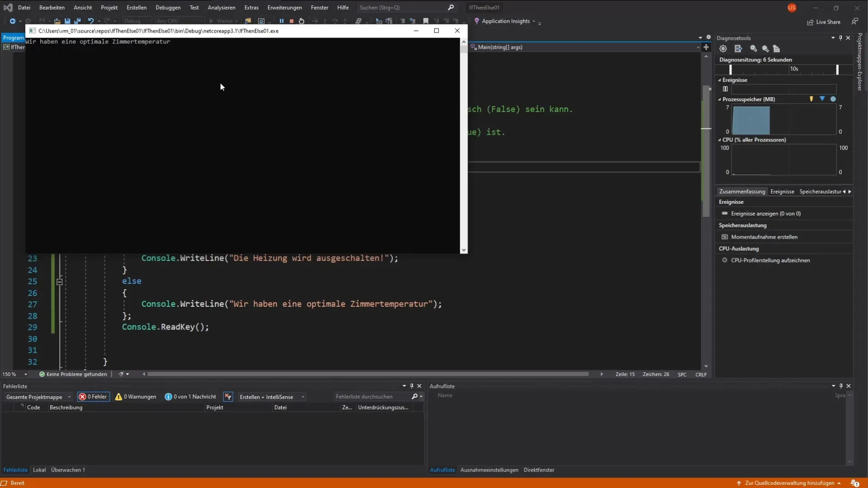
Task: Undo the last edit in toolbar
Action: pyautogui.click(x=90, y=21)
